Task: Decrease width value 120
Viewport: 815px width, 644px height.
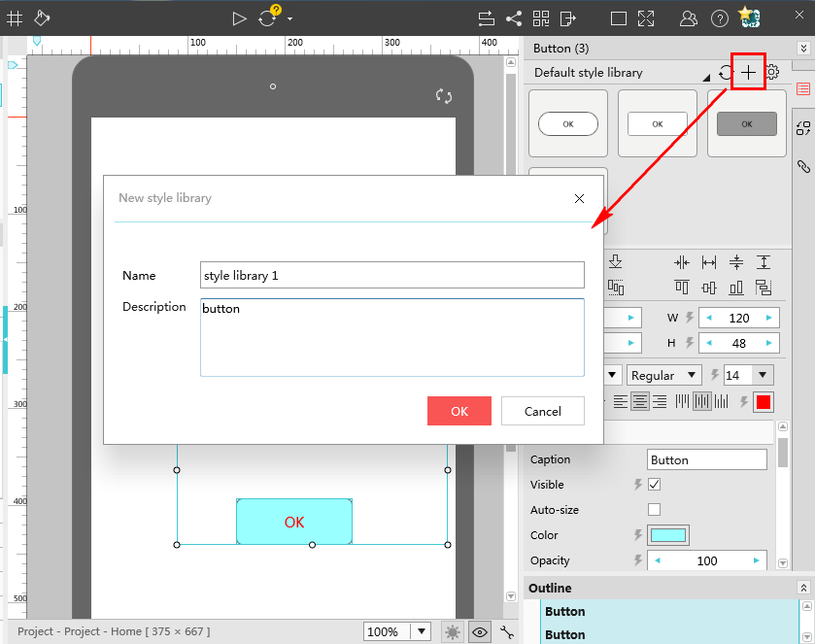Action: (x=709, y=318)
